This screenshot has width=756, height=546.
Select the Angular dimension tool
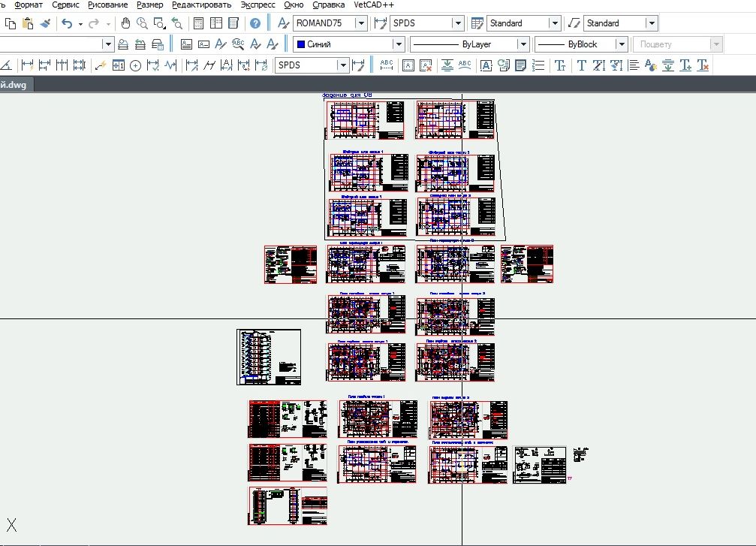click(6, 65)
